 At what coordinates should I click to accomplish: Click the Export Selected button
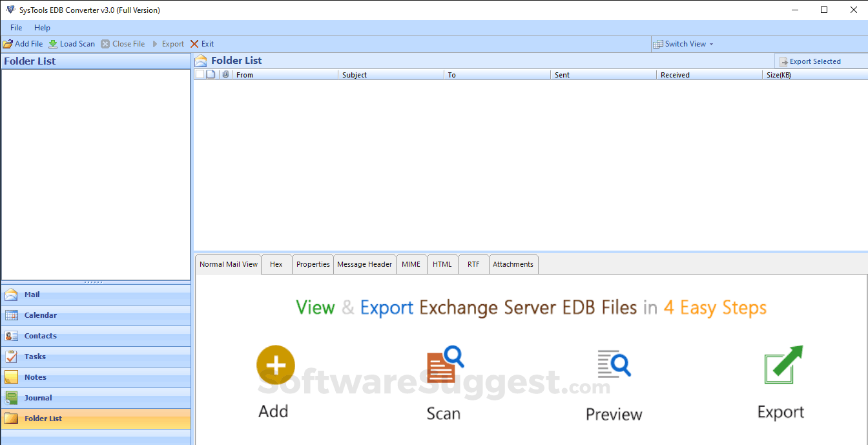[810, 61]
